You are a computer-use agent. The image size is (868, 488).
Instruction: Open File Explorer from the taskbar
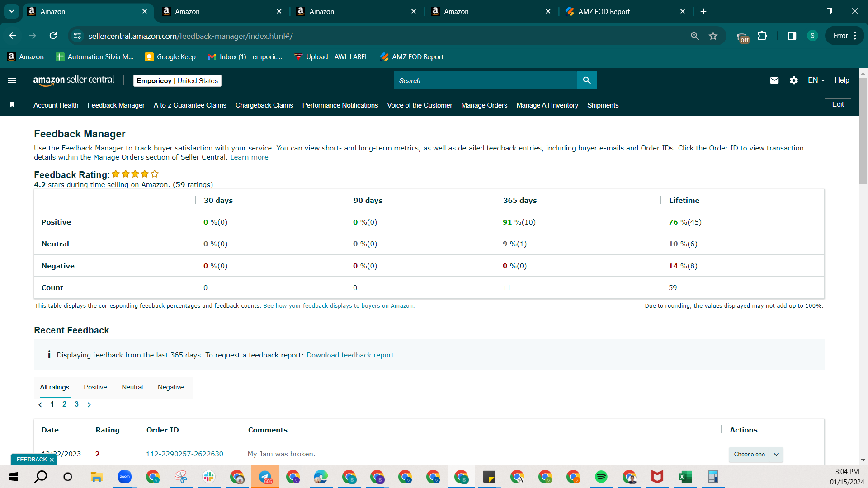pyautogui.click(x=96, y=477)
